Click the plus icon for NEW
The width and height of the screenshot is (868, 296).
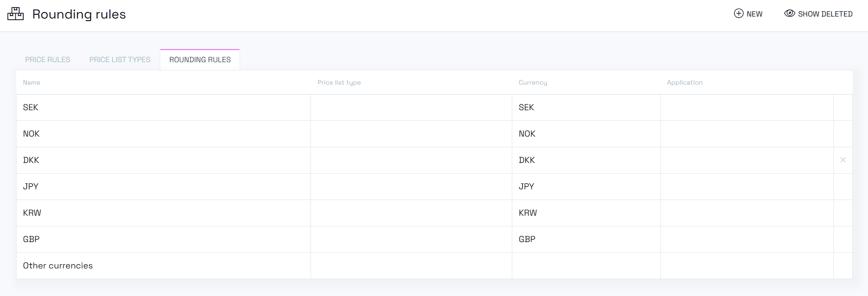pos(739,13)
